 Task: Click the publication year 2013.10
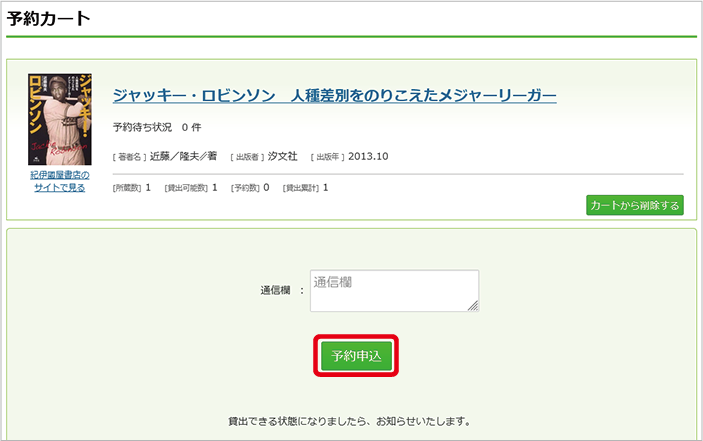pos(368,157)
